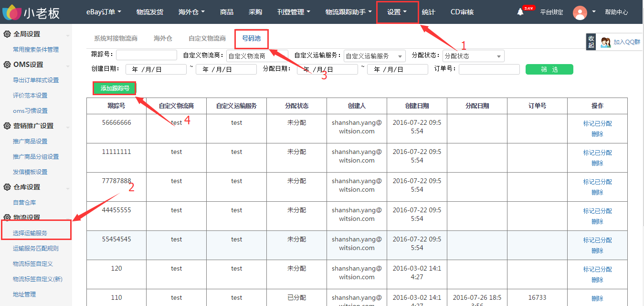This screenshot has height=306, width=644.
Task: Click the 仓库设置 gear icon
Action: [x=7, y=187]
